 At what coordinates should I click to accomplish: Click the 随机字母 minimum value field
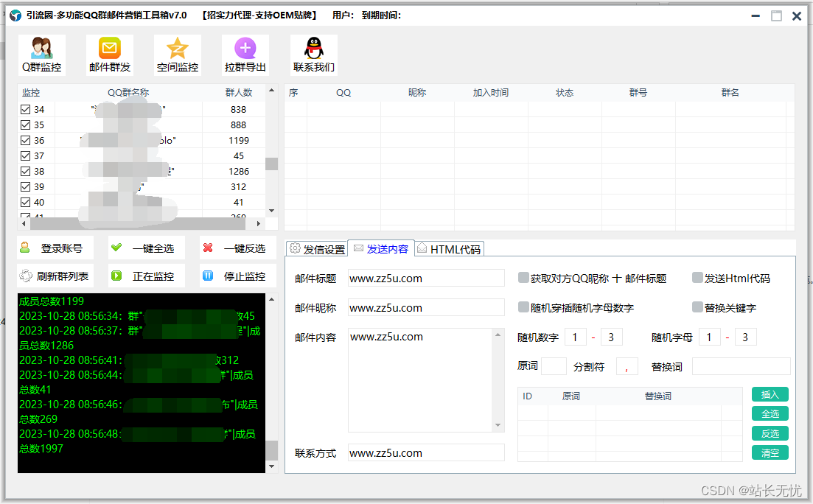tap(710, 337)
